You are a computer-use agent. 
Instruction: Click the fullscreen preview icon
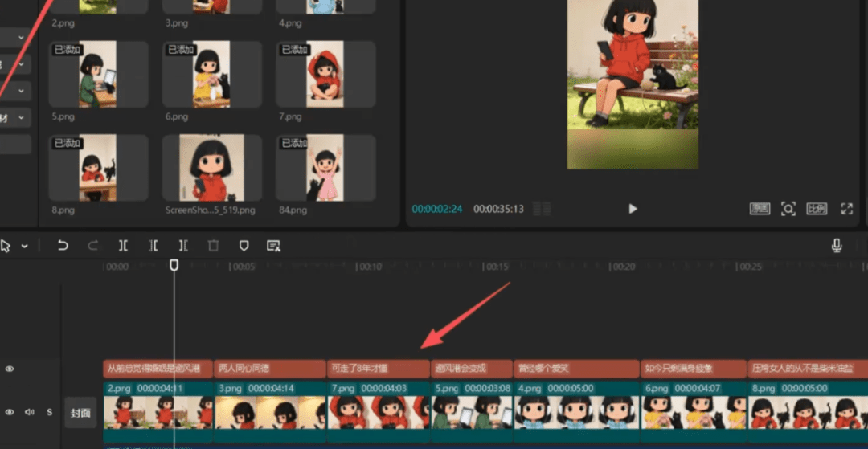(846, 209)
